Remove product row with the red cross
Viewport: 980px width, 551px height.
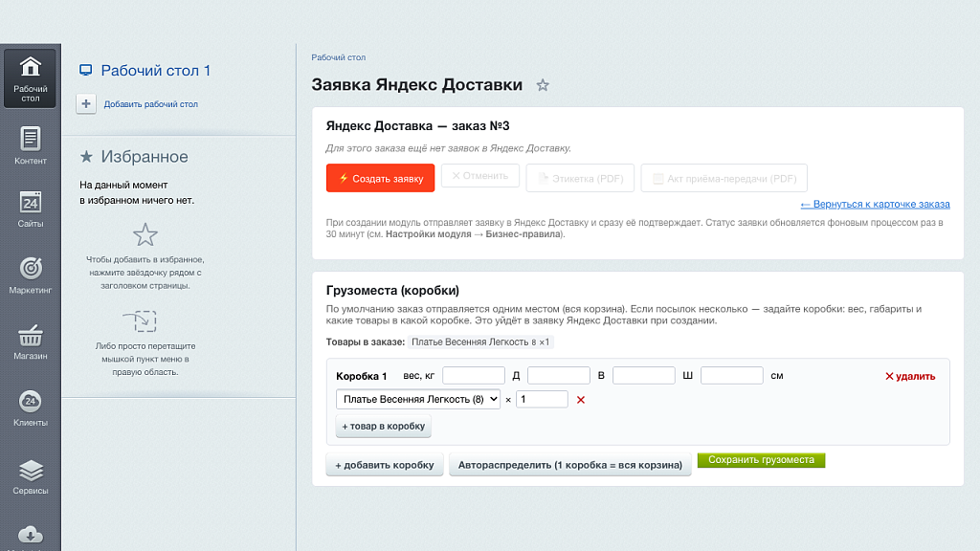click(x=581, y=400)
